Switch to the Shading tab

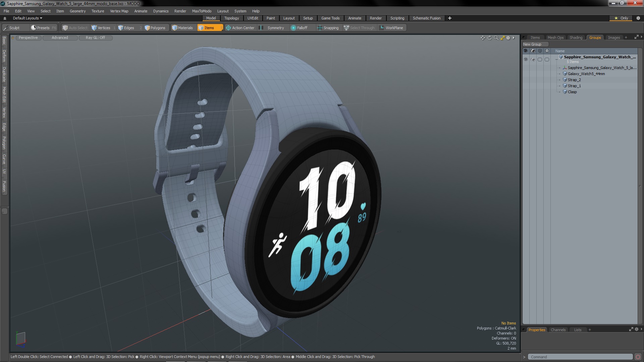tap(576, 38)
